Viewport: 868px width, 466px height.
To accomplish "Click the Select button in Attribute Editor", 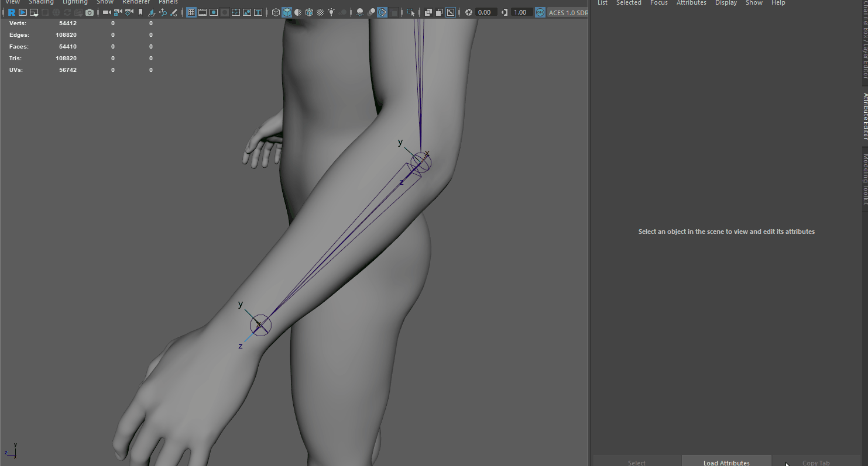I will (x=637, y=461).
